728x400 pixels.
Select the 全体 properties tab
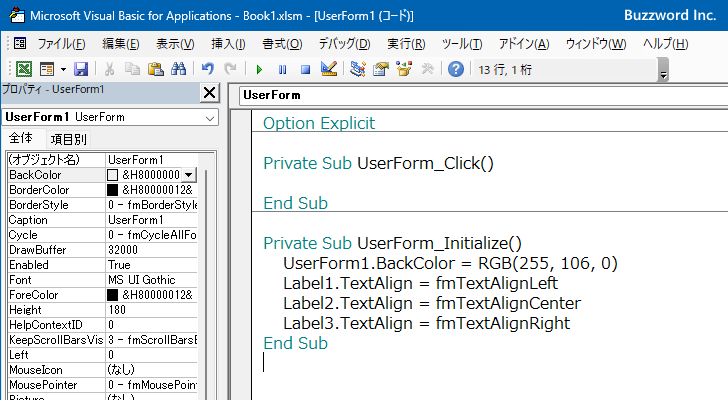(x=21, y=139)
